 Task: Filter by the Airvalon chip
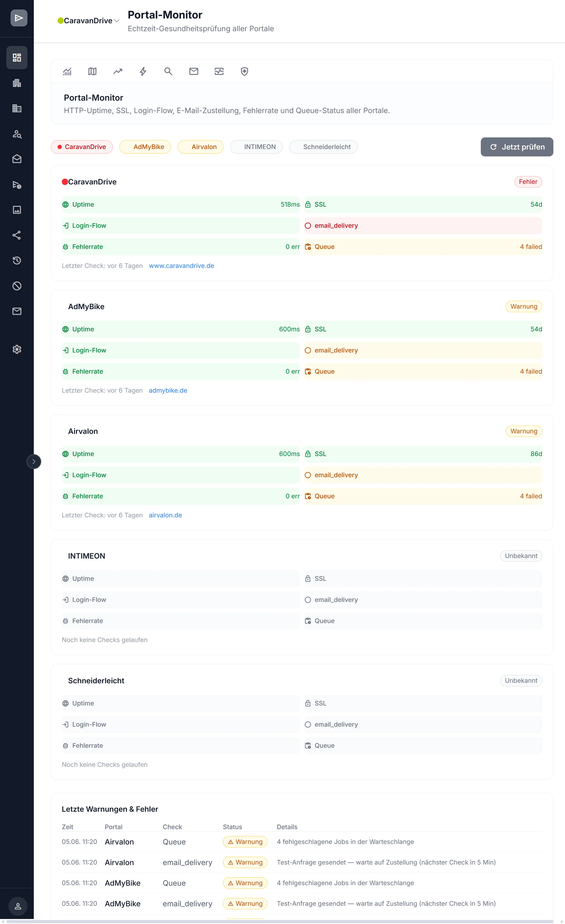click(200, 147)
